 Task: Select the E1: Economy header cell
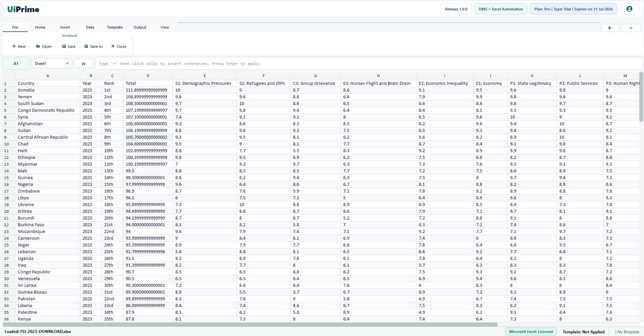[490, 83]
